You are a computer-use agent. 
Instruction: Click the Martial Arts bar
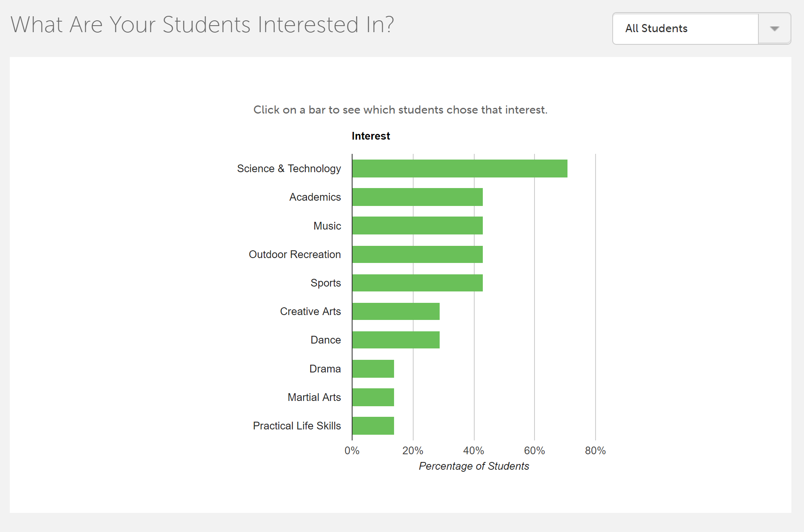point(373,397)
